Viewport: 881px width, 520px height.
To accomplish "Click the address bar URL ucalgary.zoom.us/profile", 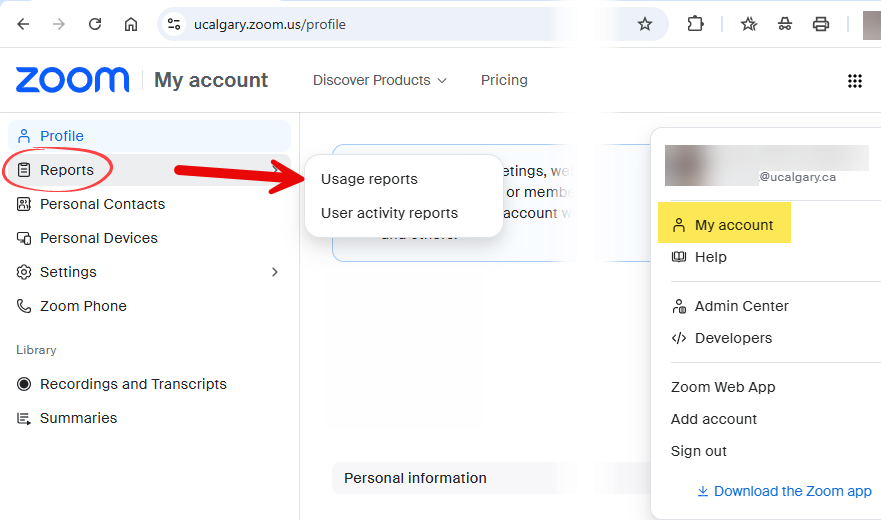I will coord(270,24).
